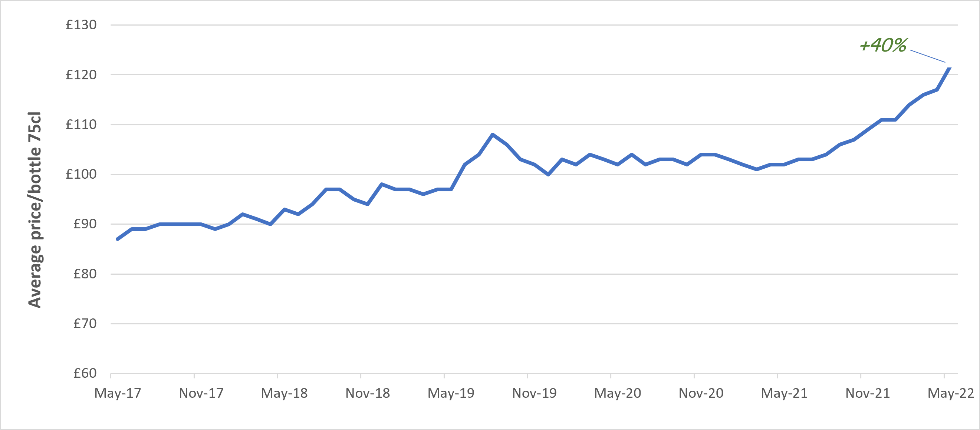Select the £110 y-axis label

pyautogui.click(x=81, y=125)
